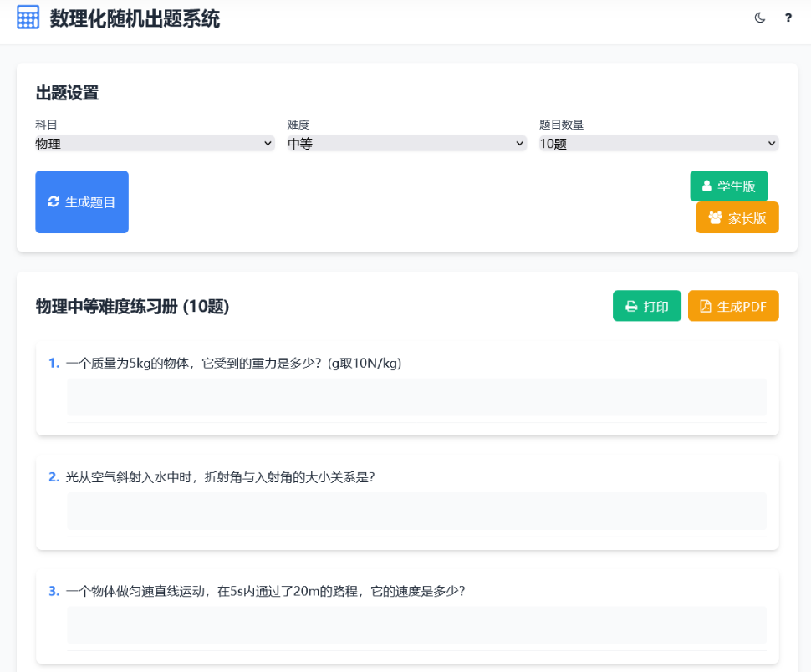Click the PDF icon on the 生成PDF button

click(703, 305)
